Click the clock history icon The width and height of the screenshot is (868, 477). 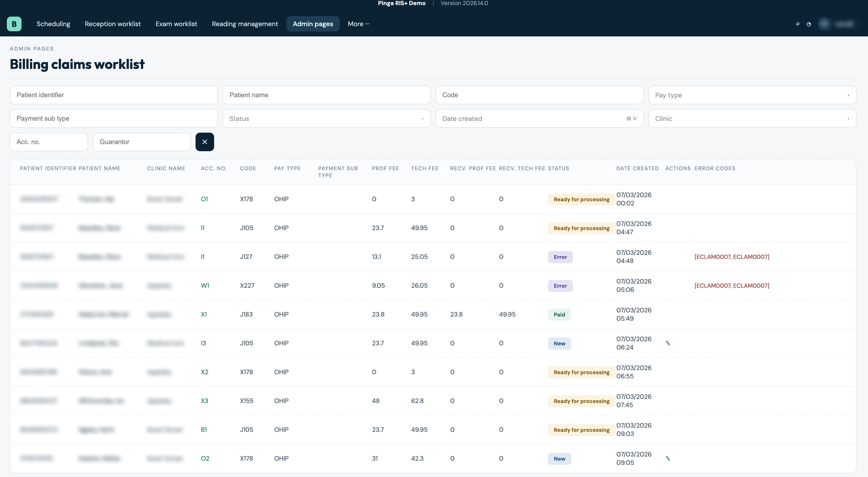click(809, 24)
